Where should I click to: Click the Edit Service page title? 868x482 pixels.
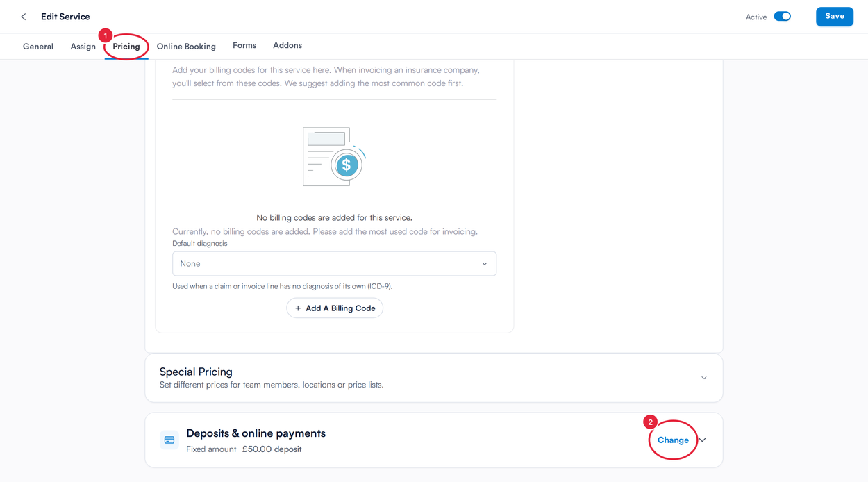(x=65, y=17)
